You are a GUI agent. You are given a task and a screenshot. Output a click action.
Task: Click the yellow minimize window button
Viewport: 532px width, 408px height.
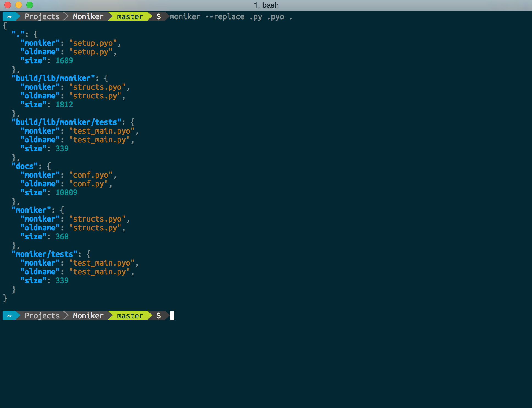(19, 5)
